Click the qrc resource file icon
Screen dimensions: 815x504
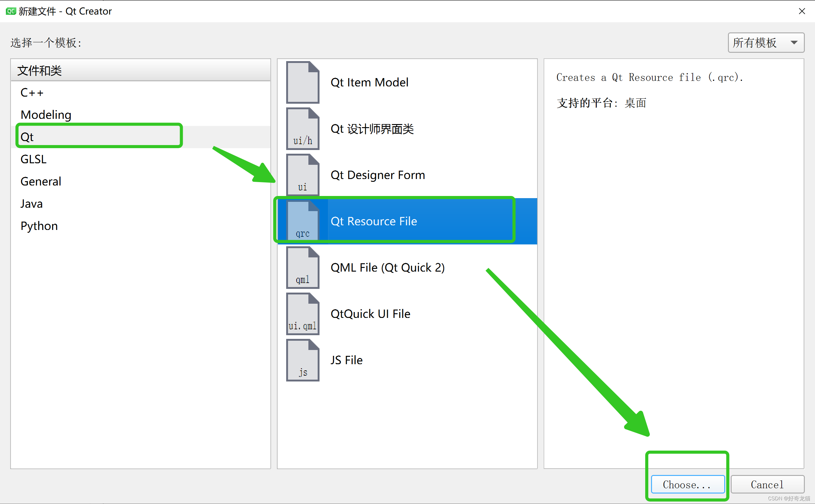(302, 221)
